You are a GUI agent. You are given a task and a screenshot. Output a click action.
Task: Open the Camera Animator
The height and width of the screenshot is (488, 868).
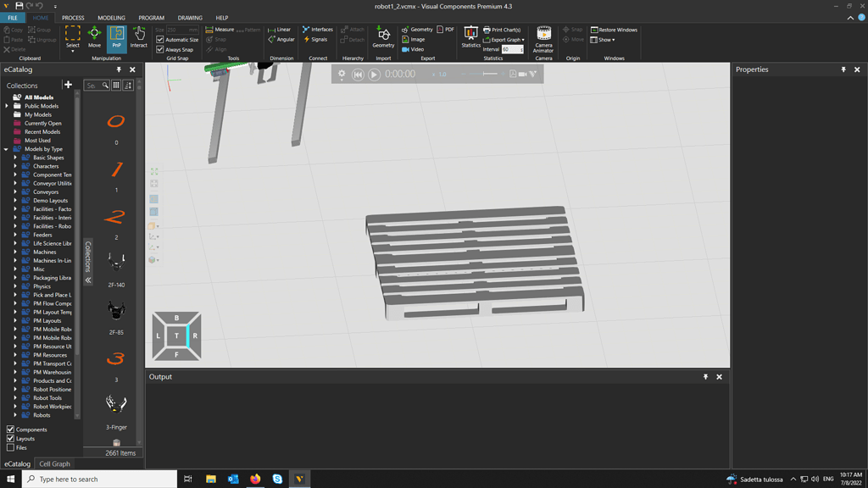pyautogui.click(x=543, y=36)
